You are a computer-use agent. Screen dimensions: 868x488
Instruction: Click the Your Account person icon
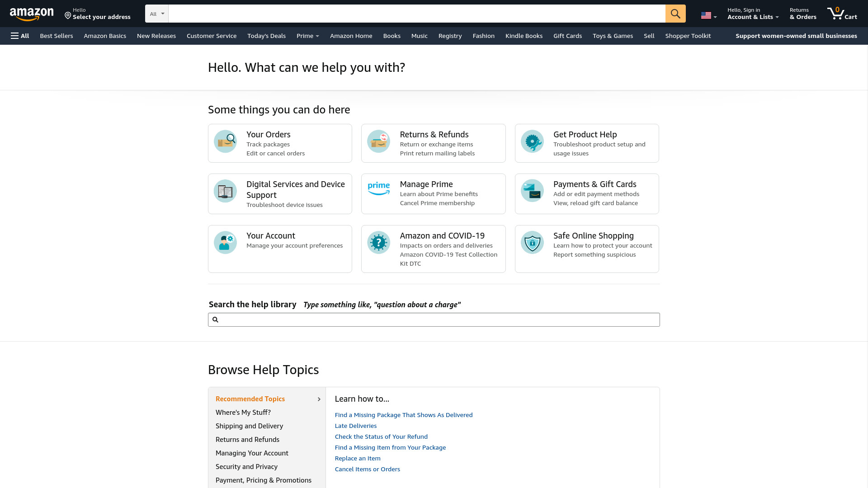click(x=225, y=243)
